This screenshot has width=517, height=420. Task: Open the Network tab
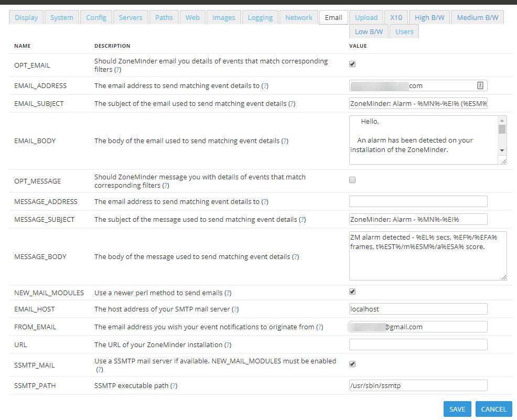(x=299, y=17)
